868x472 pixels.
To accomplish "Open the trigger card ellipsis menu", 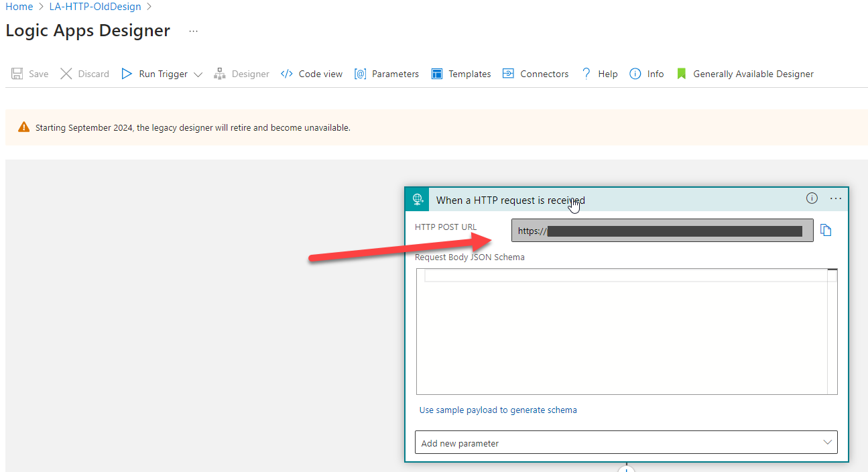I will (x=835, y=198).
